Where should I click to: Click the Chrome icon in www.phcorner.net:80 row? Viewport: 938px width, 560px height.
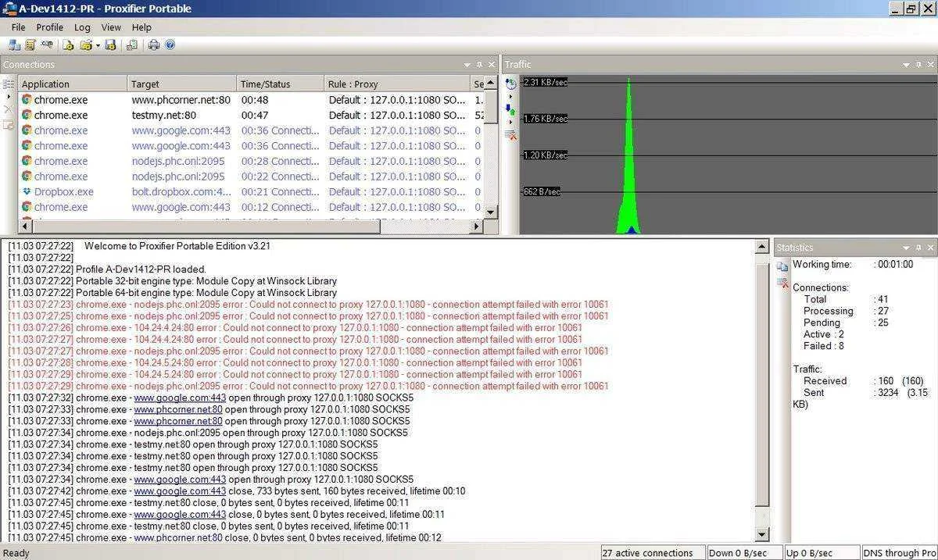[x=27, y=100]
